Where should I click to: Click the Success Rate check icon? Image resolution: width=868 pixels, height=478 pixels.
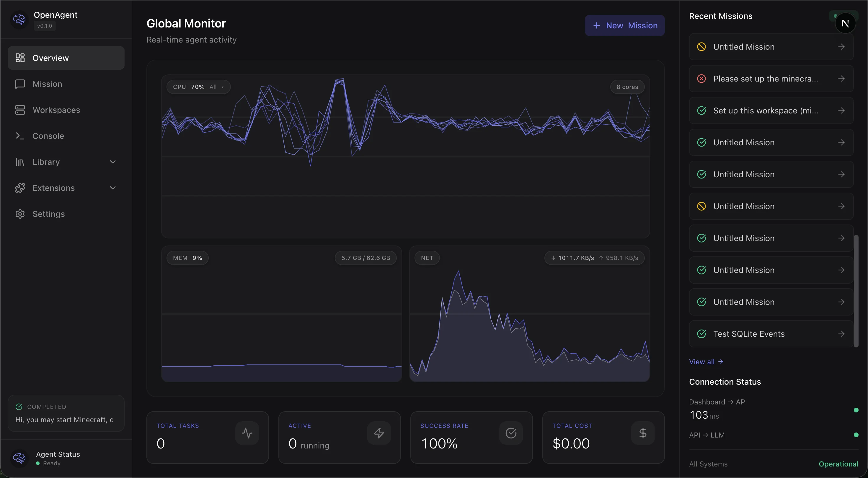[x=510, y=433]
